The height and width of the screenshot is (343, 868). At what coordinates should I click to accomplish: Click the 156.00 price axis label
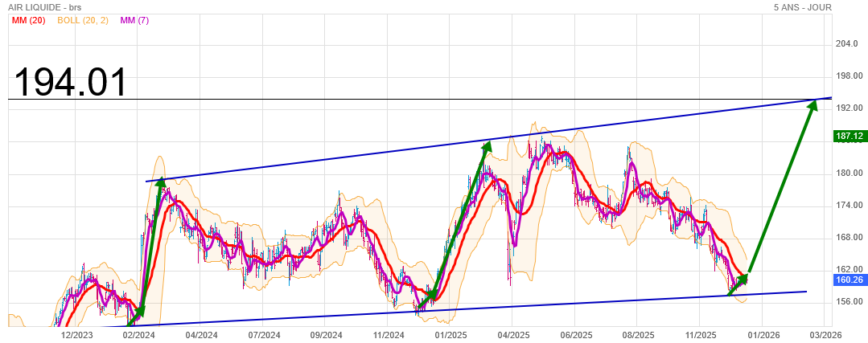[849, 302]
